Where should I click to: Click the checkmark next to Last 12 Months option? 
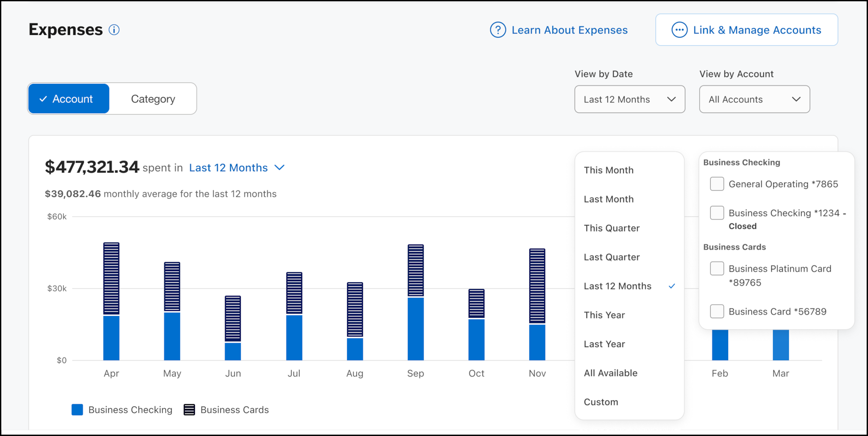click(672, 286)
